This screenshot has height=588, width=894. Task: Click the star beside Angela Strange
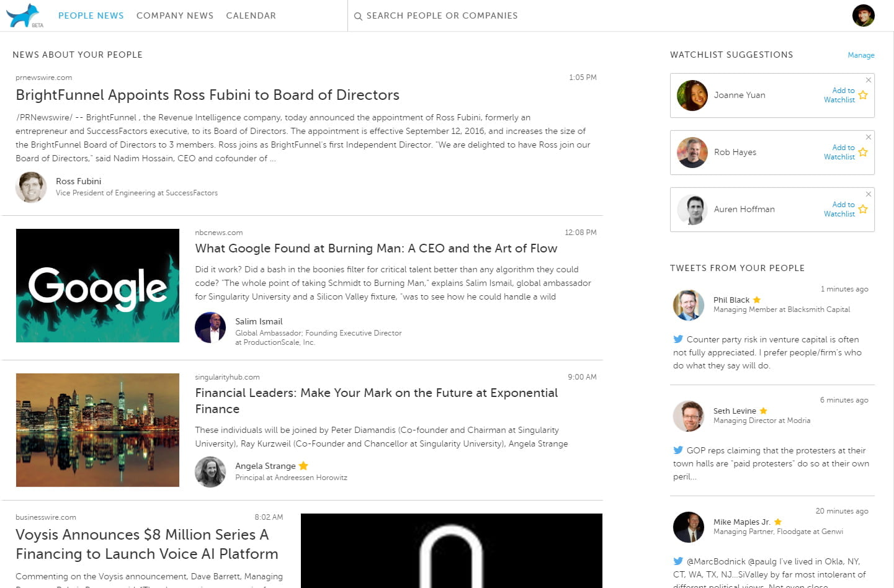click(303, 466)
